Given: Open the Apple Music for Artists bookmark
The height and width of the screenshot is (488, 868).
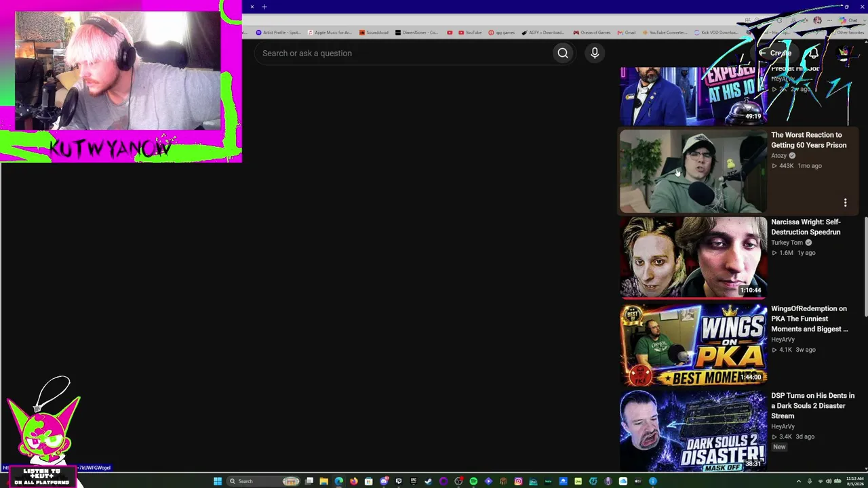Looking at the screenshot, I should (x=330, y=33).
